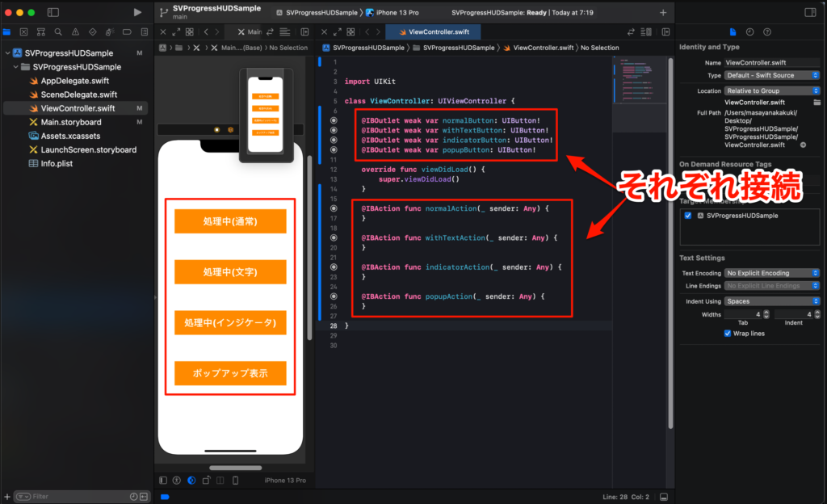Show the issue navigator warning triangle icon
The width and height of the screenshot is (827, 504).
tap(76, 31)
